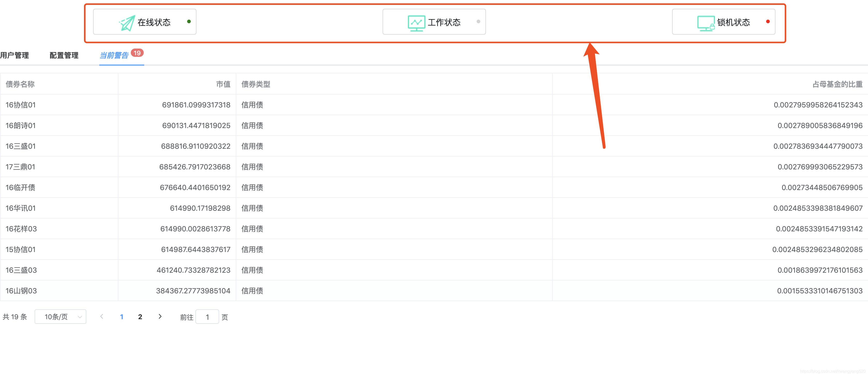Screen dimensions: 868x376
Task: Click the gray work status indicator dot
Action: coord(478,21)
